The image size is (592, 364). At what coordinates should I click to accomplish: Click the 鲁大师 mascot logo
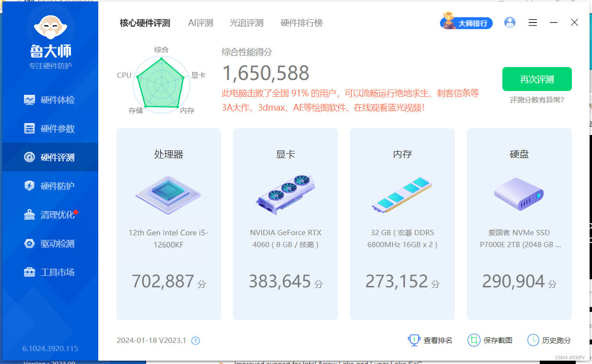(x=50, y=27)
